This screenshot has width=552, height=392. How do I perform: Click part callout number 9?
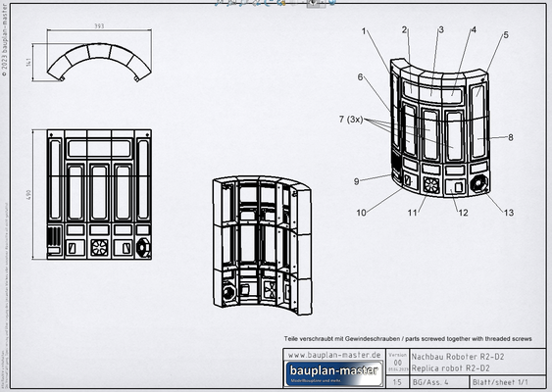point(357,181)
